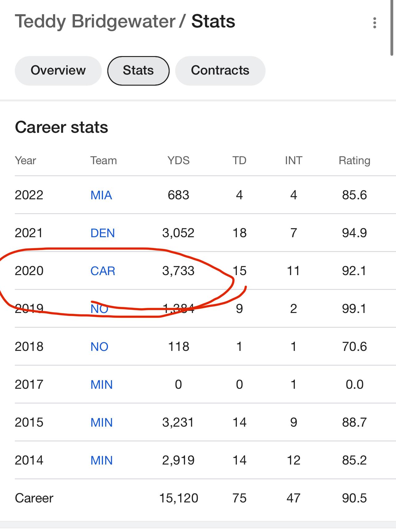The image size is (396, 532).
Task: Click the YDS column header
Action: point(178,160)
